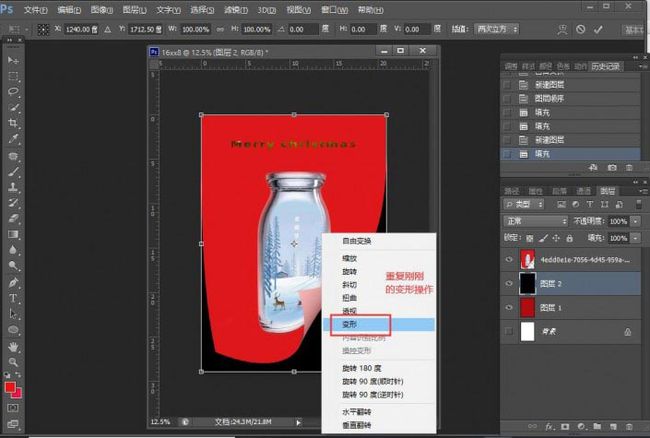Select the Dodge tool

point(13,265)
